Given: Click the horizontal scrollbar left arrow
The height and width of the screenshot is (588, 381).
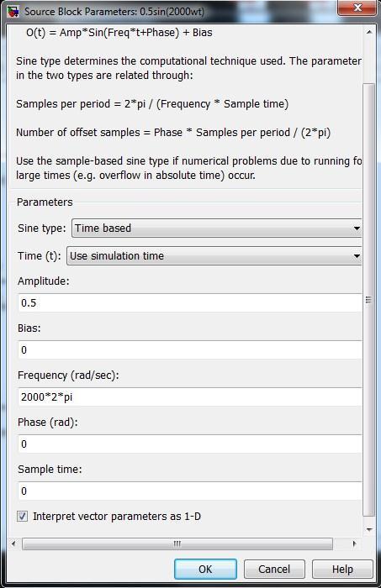Looking at the screenshot, I should (x=13, y=543).
